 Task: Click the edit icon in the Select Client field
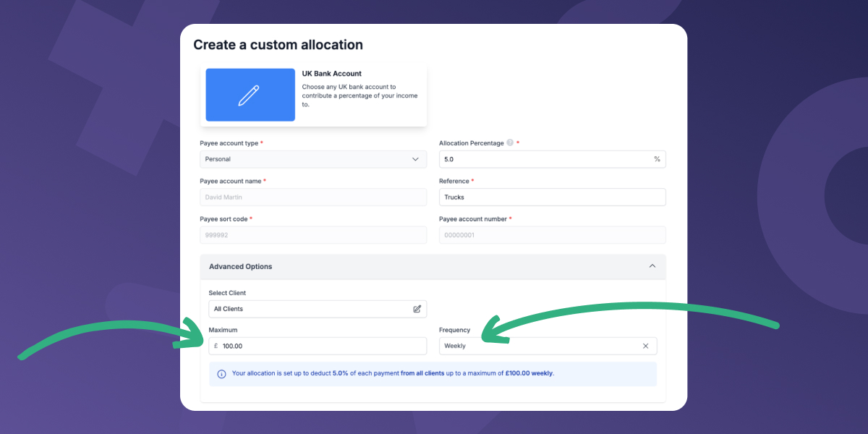[417, 309]
